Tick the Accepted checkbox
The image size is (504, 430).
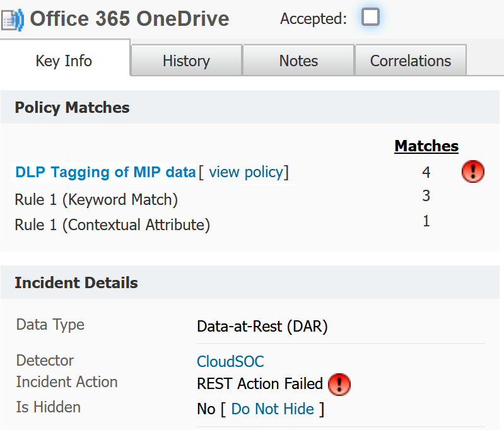[x=370, y=17]
